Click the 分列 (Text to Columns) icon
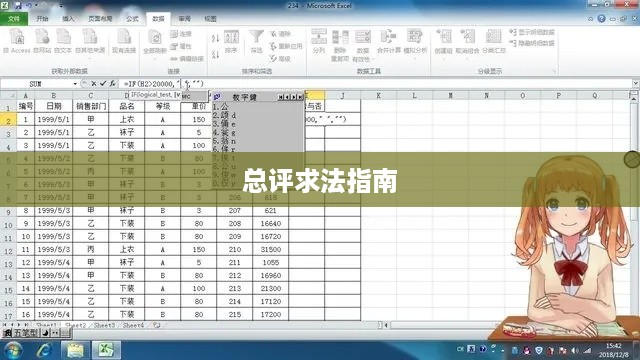This screenshot has height=360, width=640. coord(319,41)
